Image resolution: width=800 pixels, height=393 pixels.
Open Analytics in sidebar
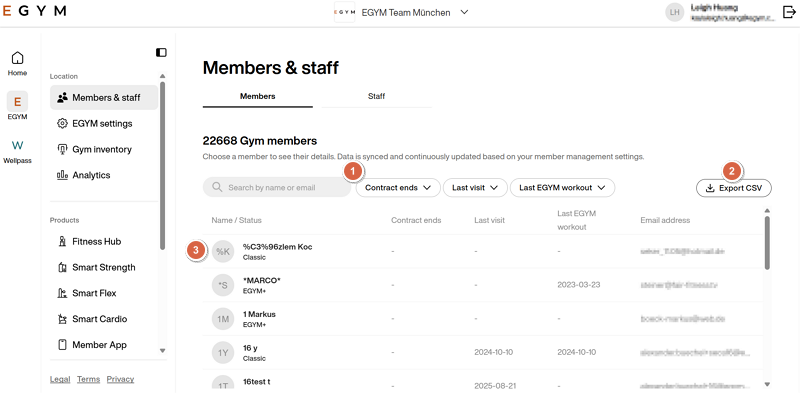pyautogui.click(x=104, y=175)
